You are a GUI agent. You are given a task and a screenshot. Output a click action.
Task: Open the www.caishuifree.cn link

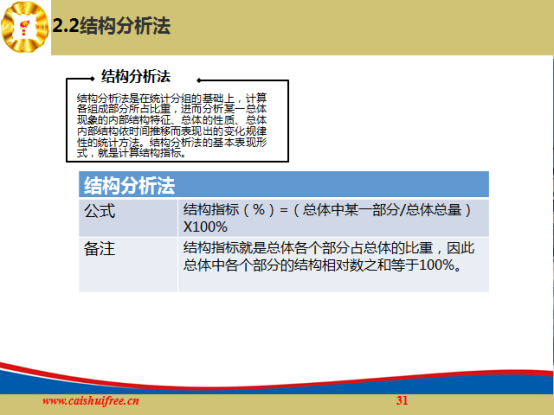point(91,401)
